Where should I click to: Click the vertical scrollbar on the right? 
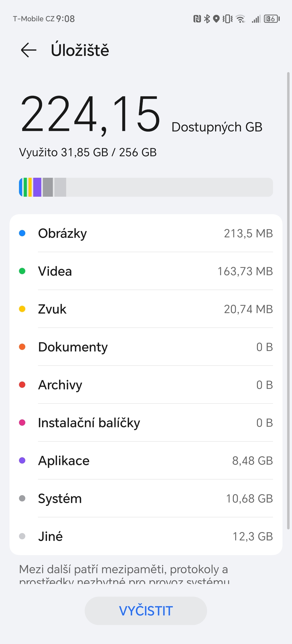288,300
